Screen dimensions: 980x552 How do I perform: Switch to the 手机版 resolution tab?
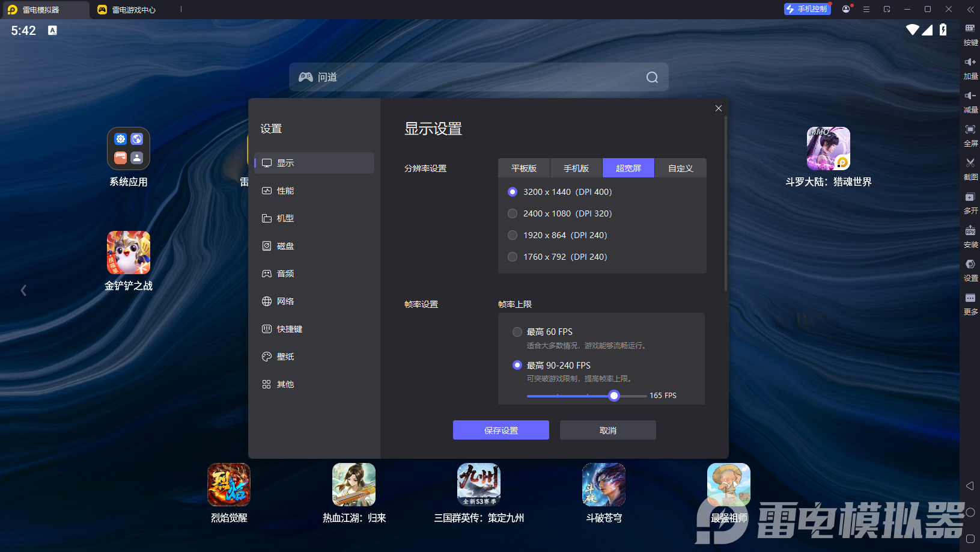(576, 168)
